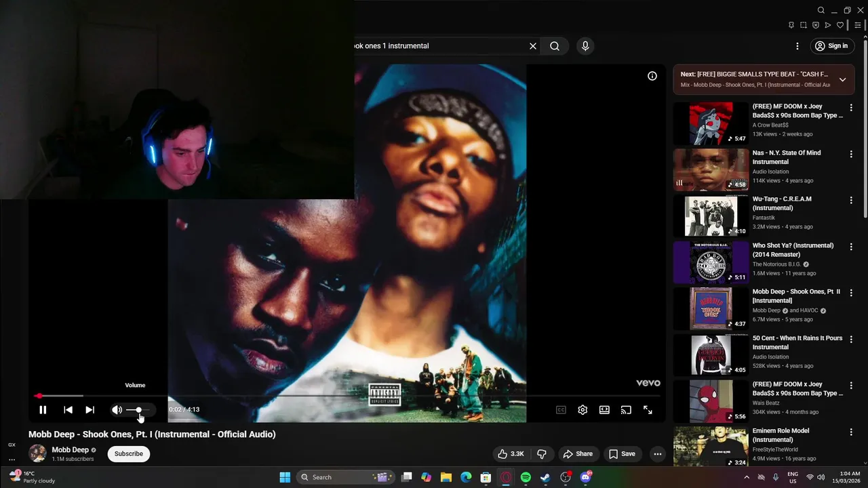Open Microsoft Edge from taskbar
This screenshot has height=488, width=868.
click(466, 477)
